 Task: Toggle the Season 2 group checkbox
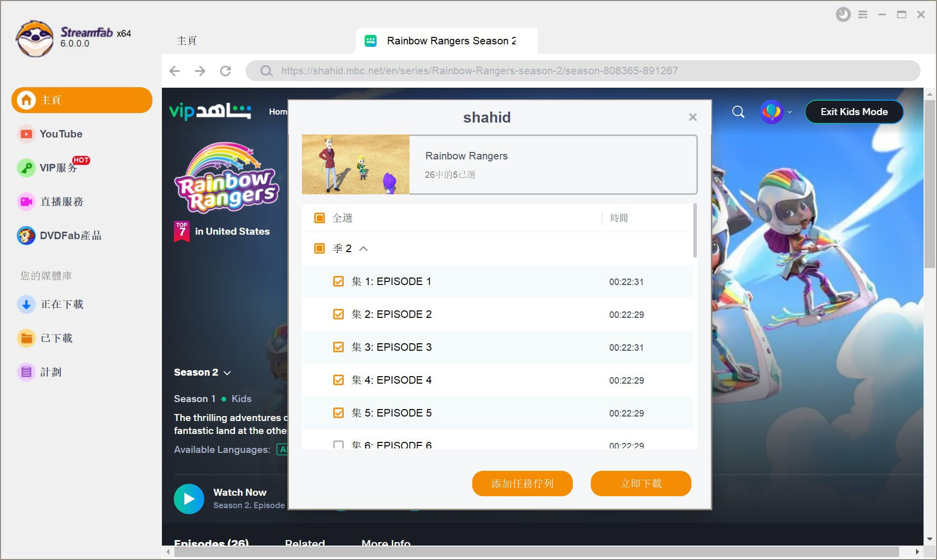point(320,248)
